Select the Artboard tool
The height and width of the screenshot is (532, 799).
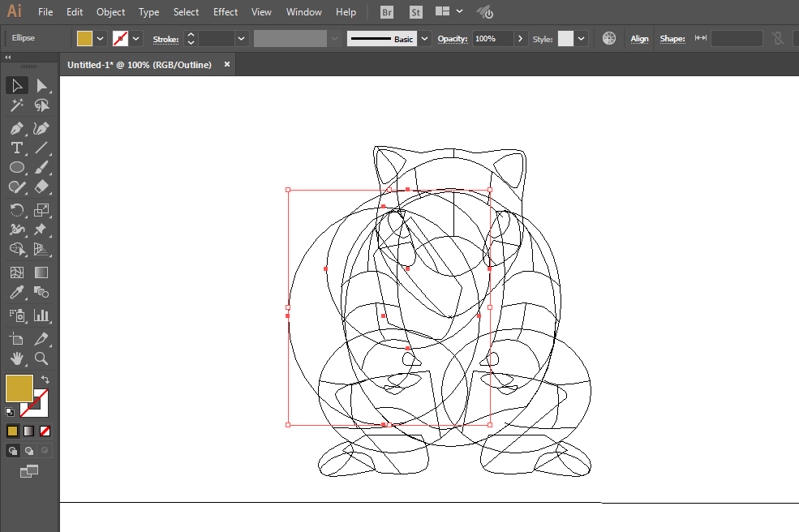click(x=17, y=339)
